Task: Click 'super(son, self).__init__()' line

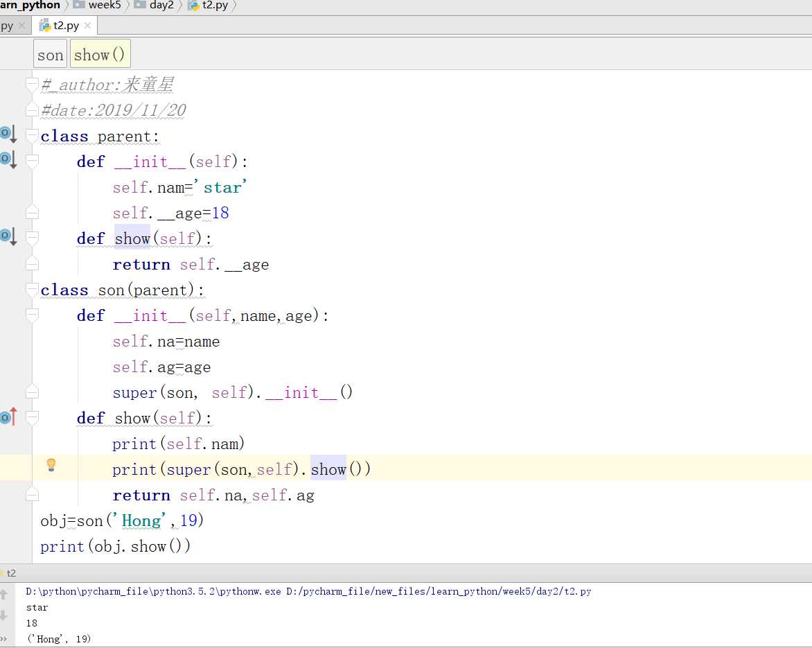Action: click(233, 392)
